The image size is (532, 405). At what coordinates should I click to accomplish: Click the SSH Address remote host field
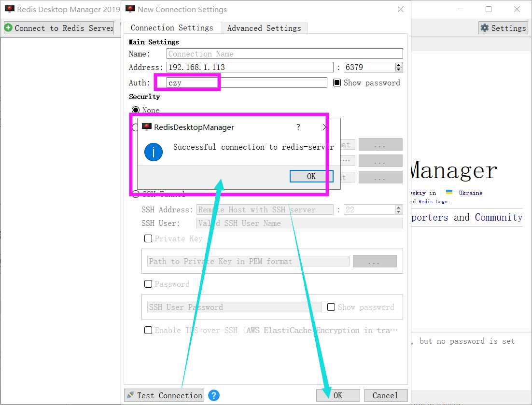pyautogui.click(x=265, y=209)
